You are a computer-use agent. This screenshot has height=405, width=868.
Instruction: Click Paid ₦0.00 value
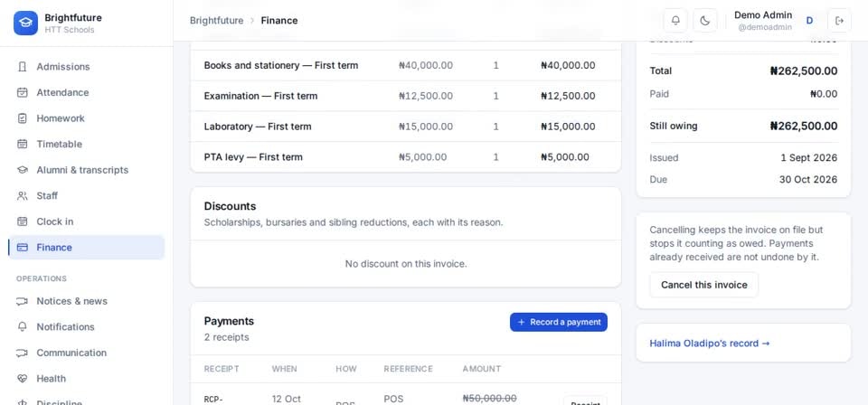pos(824,94)
